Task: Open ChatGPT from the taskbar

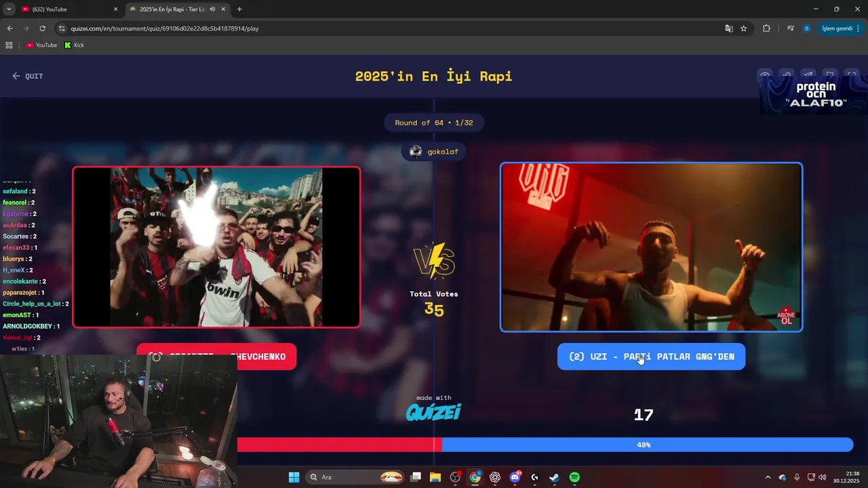Action: pyautogui.click(x=495, y=477)
